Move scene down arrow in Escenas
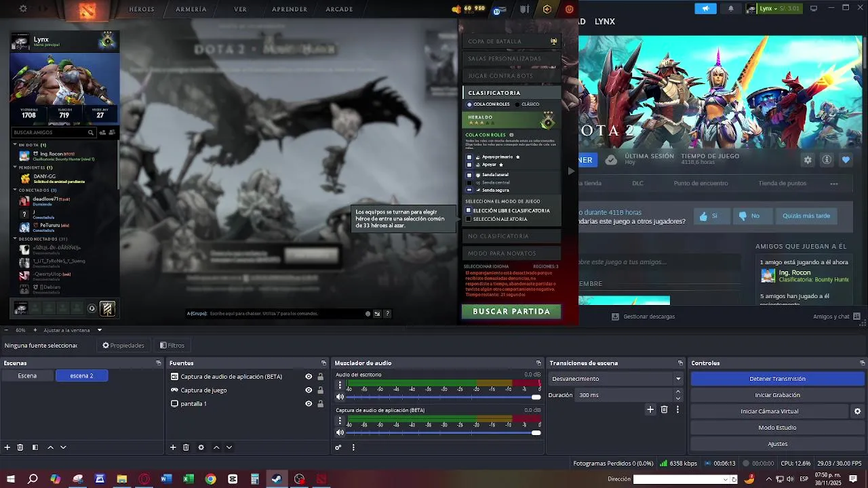868x488 pixels. [63, 447]
